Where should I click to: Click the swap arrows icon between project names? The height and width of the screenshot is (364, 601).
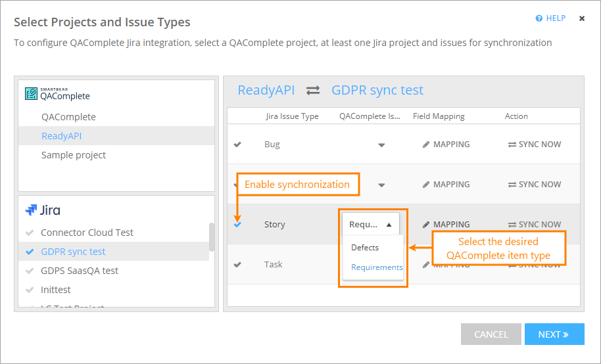(x=313, y=91)
